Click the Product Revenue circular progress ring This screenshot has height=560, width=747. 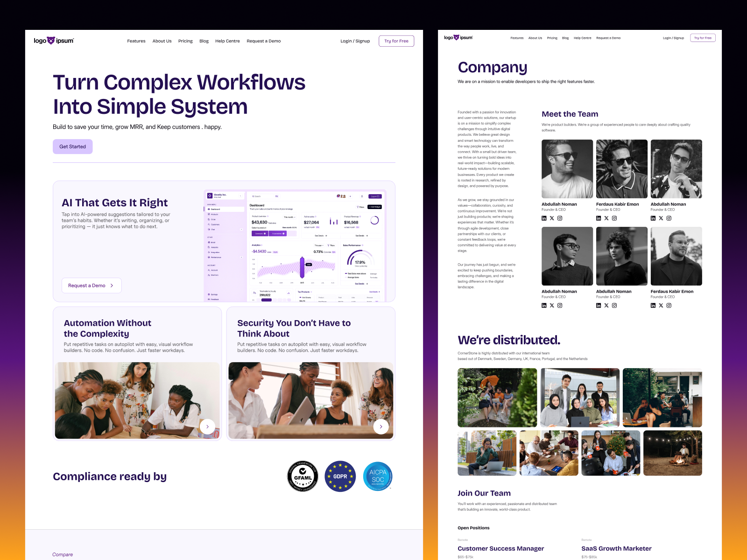374,220
